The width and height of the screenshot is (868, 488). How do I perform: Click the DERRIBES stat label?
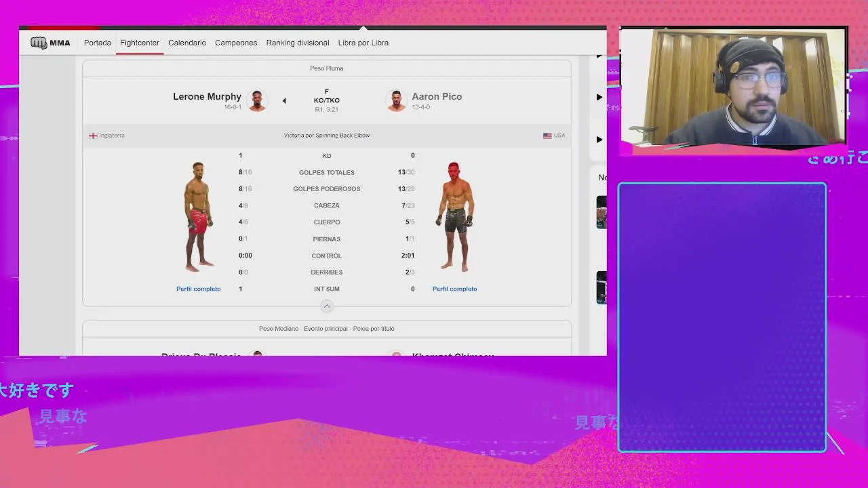[327, 272]
